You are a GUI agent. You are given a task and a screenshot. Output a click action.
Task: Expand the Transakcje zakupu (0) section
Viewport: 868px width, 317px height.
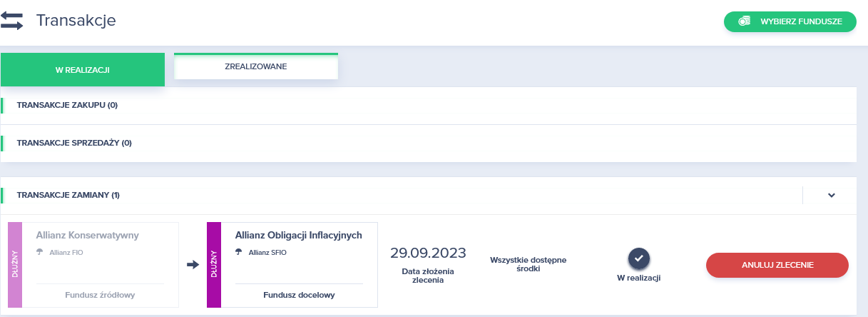tap(67, 106)
